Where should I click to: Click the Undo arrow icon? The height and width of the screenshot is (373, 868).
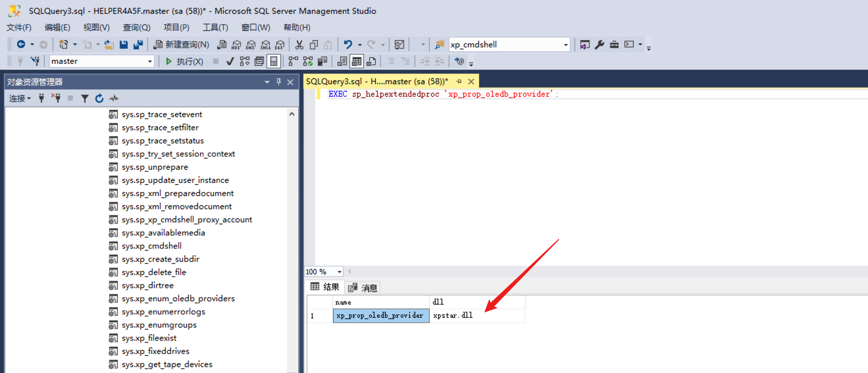pos(348,44)
